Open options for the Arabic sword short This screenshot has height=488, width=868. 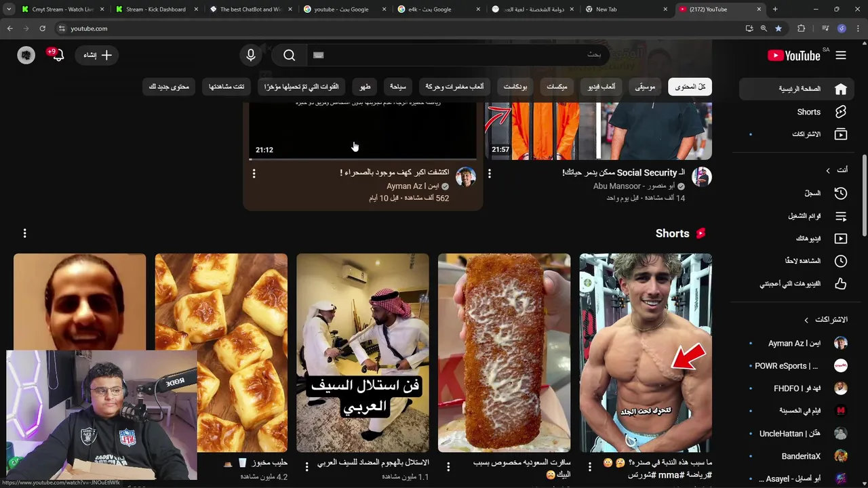pos(307,467)
